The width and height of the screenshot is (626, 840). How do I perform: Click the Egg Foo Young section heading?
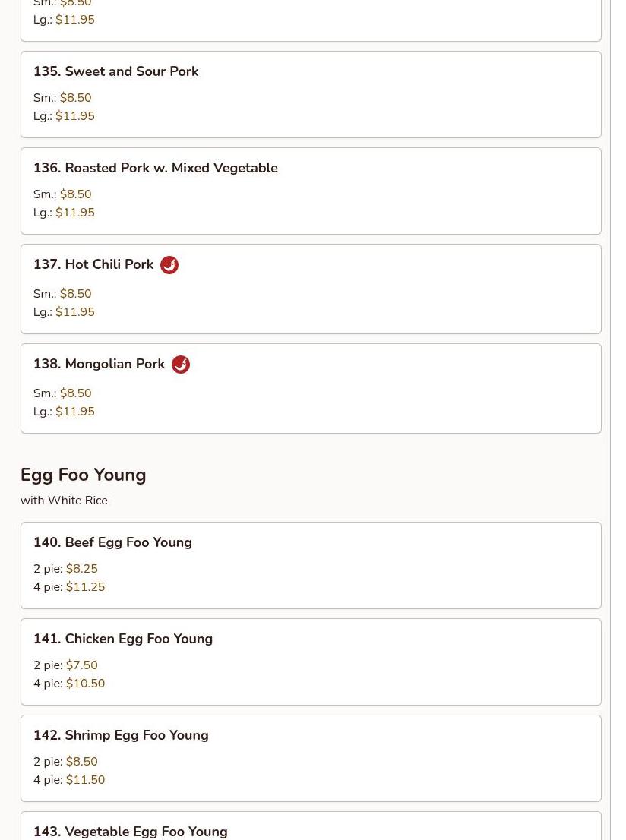[83, 475]
